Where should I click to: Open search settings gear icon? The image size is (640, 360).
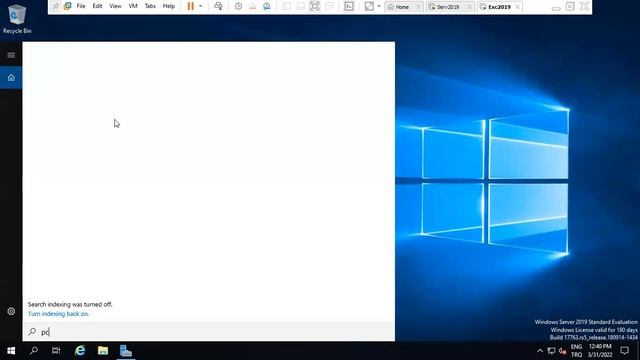[x=11, y=311]
